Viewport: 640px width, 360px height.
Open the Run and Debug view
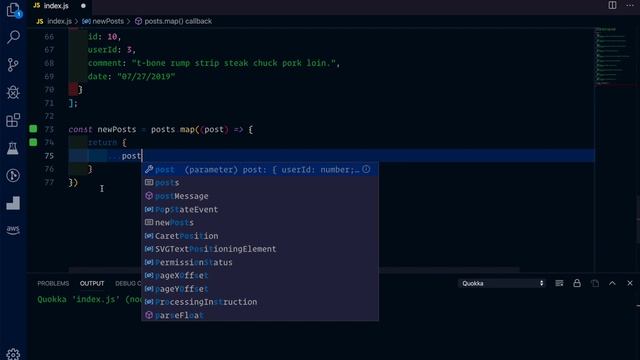click(x=13, y=93)
